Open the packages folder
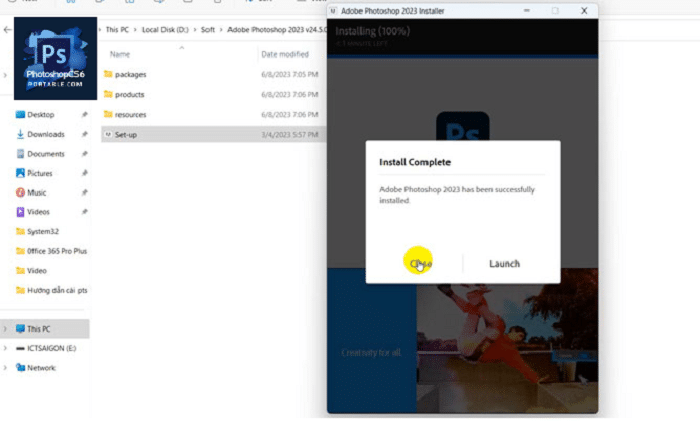The image size is (700, 433). pyautogui.click(x=130, y=74)
